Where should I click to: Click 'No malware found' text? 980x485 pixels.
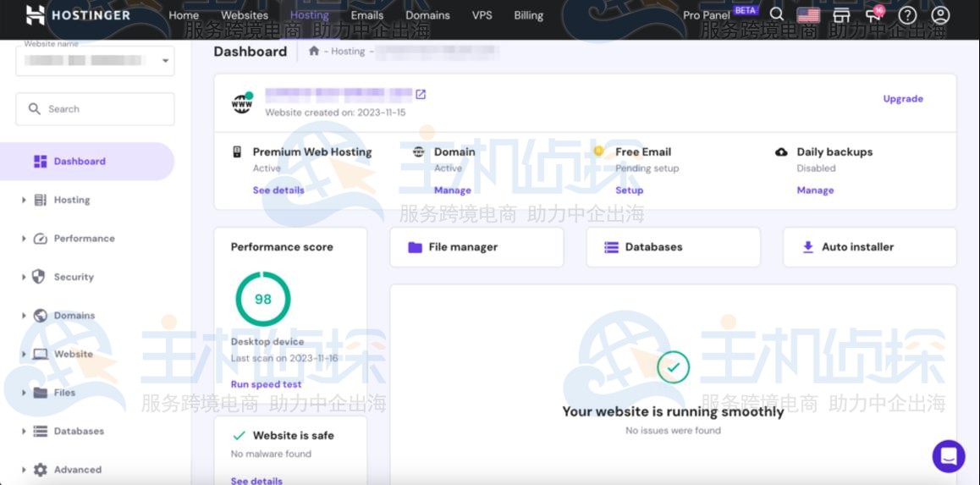tap(272, 454)
